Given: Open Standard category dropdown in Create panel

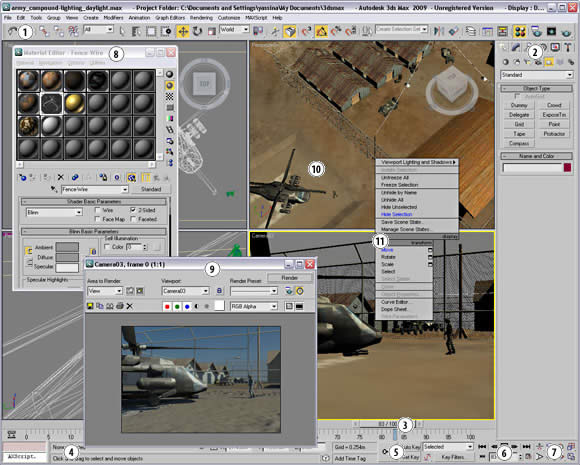Looking at the screenshot, I should [x=536, y=75].
